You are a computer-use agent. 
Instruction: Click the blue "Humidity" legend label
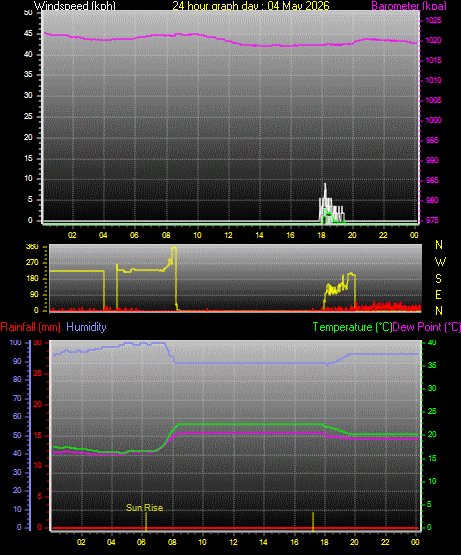click(x=86, y=327)
